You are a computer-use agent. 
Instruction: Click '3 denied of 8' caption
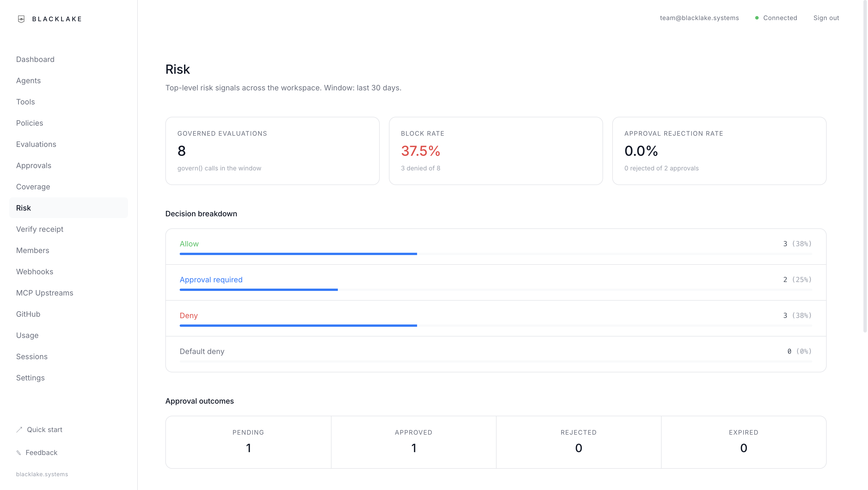coord(421,168)
